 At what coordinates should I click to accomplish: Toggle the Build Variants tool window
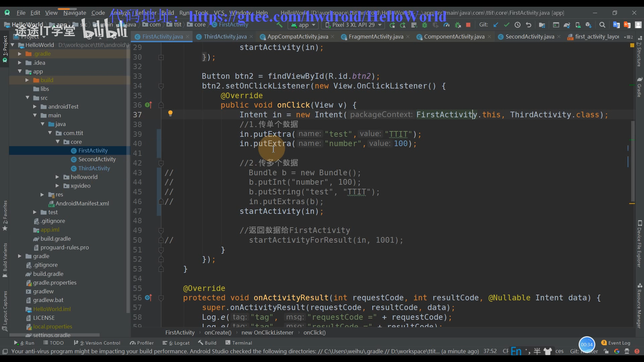[5, 260]
